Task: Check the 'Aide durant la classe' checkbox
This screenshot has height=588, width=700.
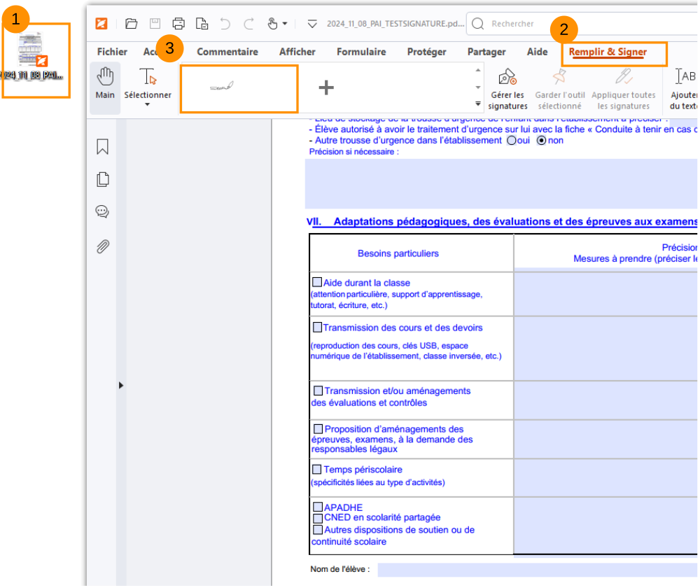Action: click(316, 282)
